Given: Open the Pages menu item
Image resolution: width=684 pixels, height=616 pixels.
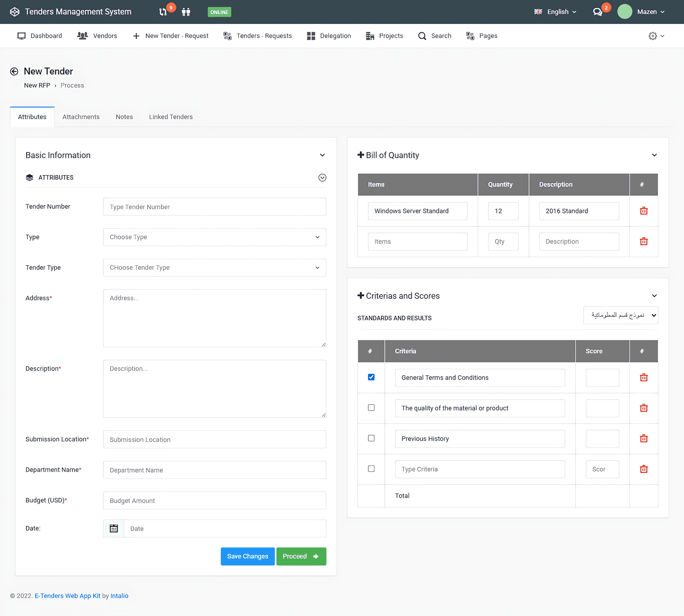Looking at the screenshot, I should click(x=482, y=36).
